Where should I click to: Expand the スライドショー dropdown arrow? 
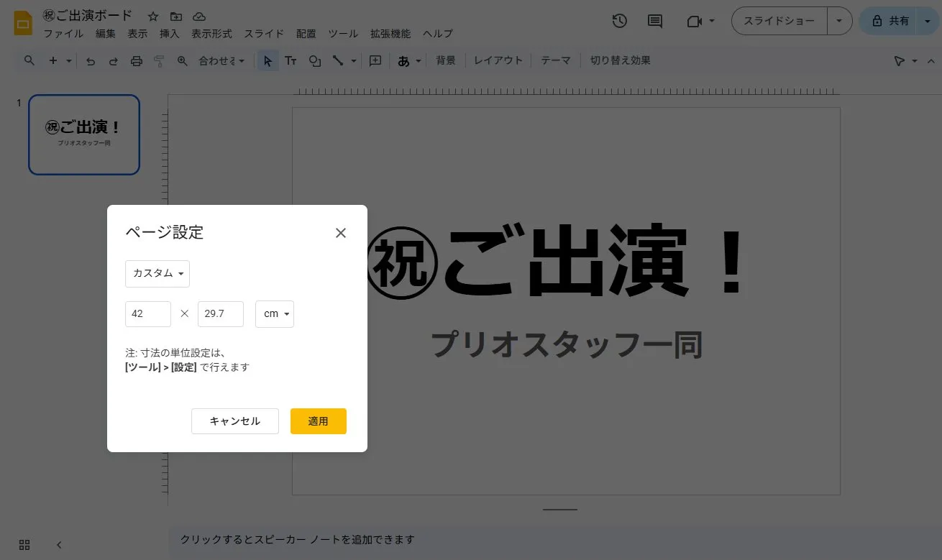click(839, 21)
